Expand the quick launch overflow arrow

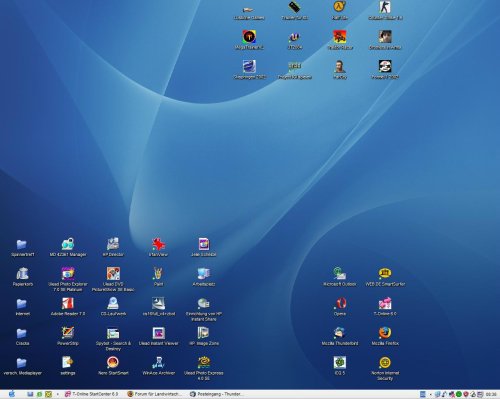click(57, 395)
